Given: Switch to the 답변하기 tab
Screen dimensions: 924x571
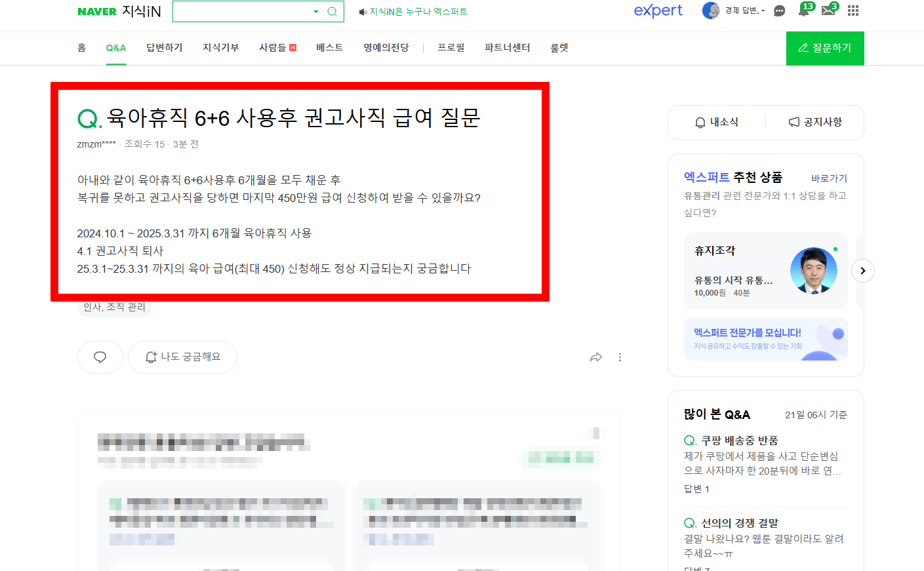Looking at the screenshot, I should coord(165,48).
